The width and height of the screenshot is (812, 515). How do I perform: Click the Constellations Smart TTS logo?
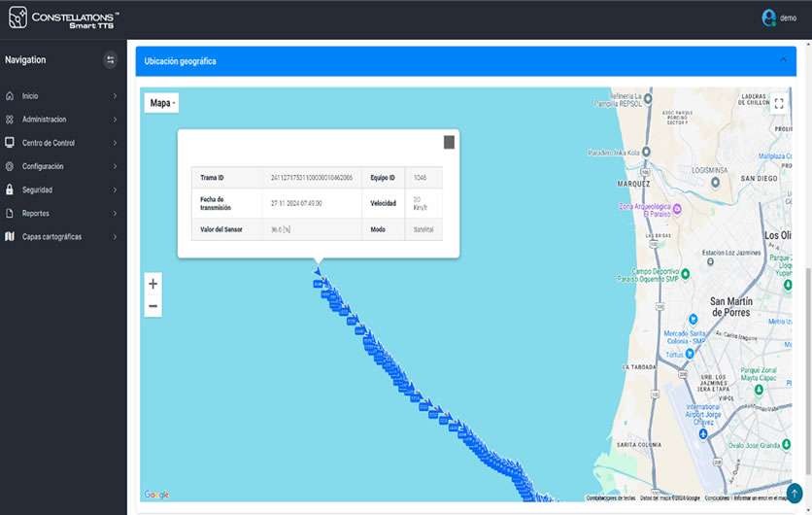point(63,17)
